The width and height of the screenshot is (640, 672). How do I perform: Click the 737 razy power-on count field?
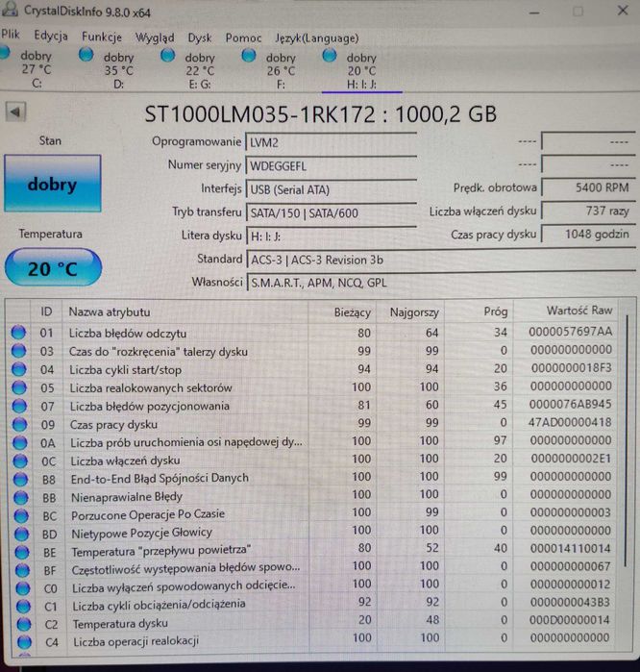pos(589,211)
